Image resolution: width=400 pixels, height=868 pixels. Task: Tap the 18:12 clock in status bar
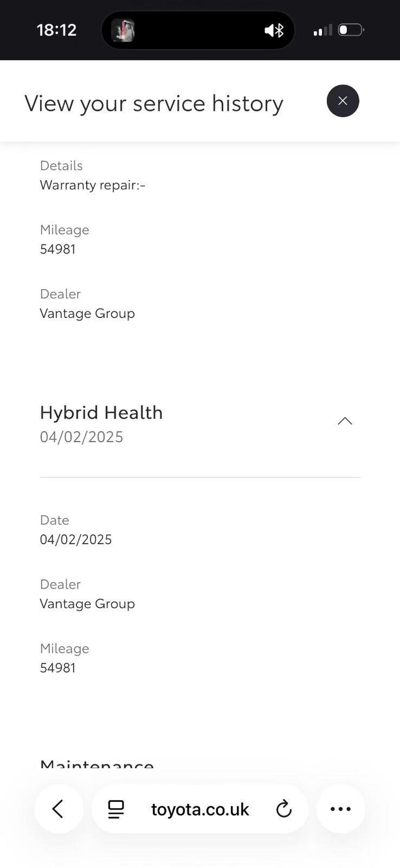(56, 30)
